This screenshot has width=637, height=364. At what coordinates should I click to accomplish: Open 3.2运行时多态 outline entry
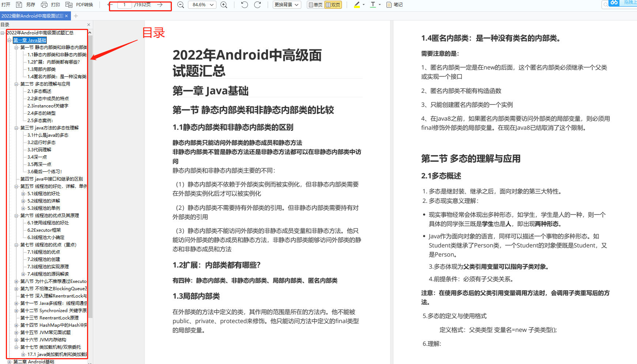42,143
